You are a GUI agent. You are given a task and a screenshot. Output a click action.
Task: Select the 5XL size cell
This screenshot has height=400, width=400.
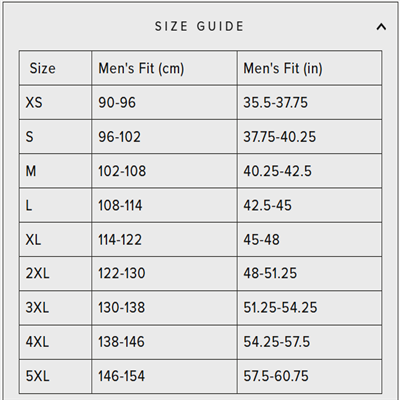(x=55, y=376)
